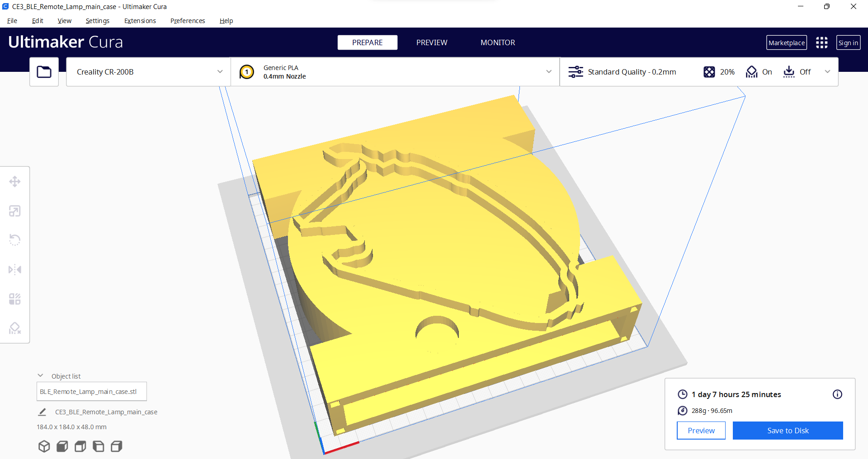Open the Extensions menu
The image size is (868, 459).
point(140,21)
